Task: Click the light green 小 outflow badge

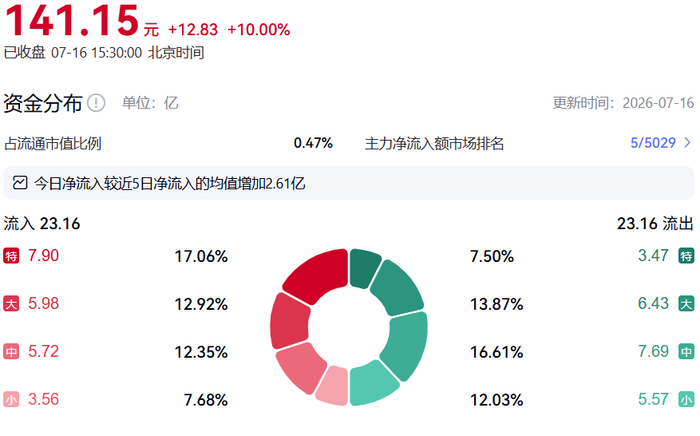Action: tap(686, 399)
